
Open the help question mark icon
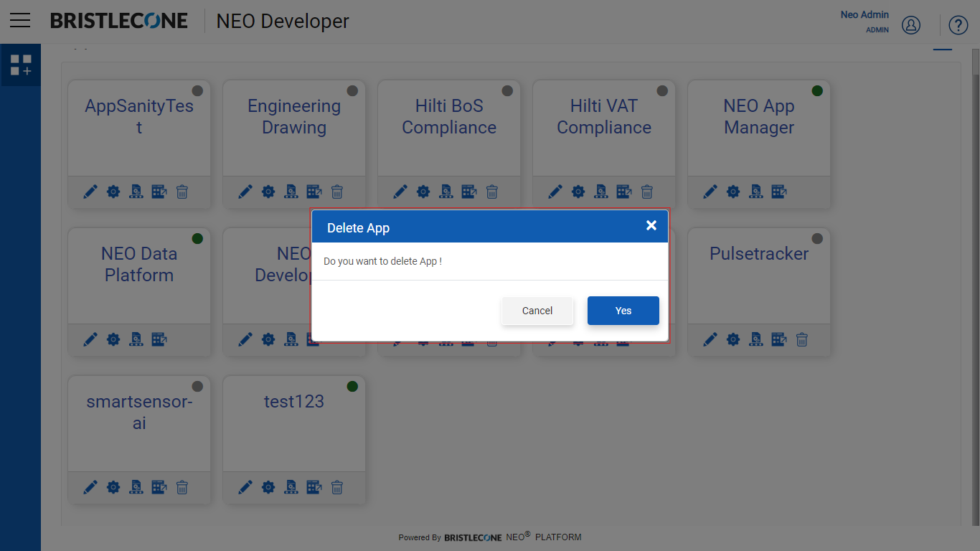(958, 25)
